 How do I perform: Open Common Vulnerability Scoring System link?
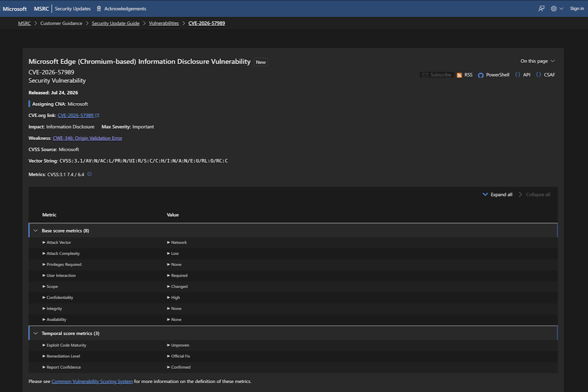coord(92,381)
